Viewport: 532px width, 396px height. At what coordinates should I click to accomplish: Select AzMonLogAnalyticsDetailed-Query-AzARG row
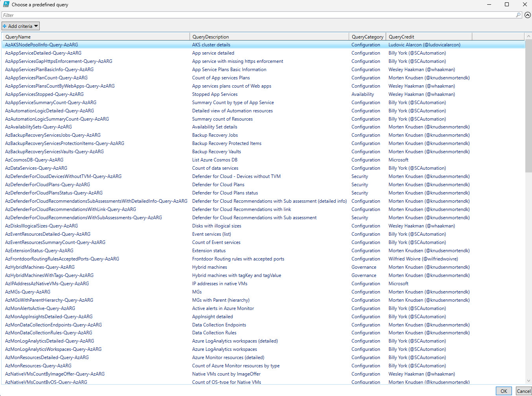click(x=263, y=341)
